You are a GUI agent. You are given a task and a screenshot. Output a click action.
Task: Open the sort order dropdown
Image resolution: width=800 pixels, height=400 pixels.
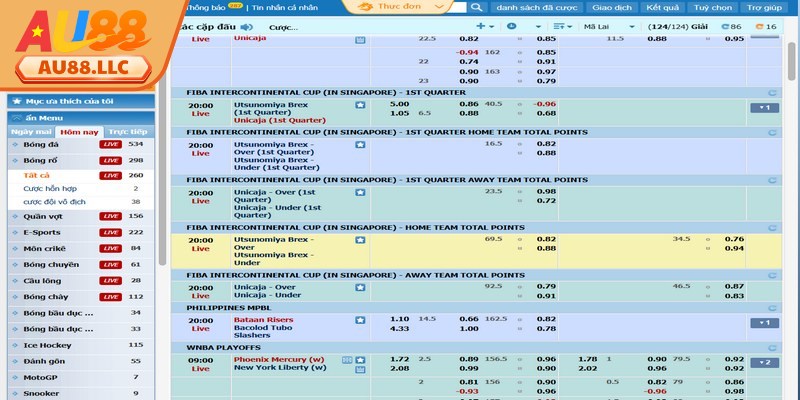tap(562, 27)
